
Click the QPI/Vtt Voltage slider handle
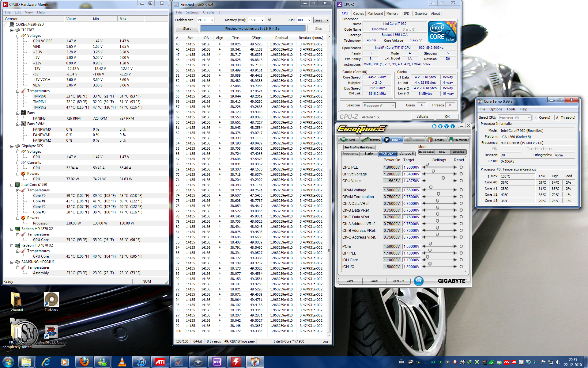point(433,172)
